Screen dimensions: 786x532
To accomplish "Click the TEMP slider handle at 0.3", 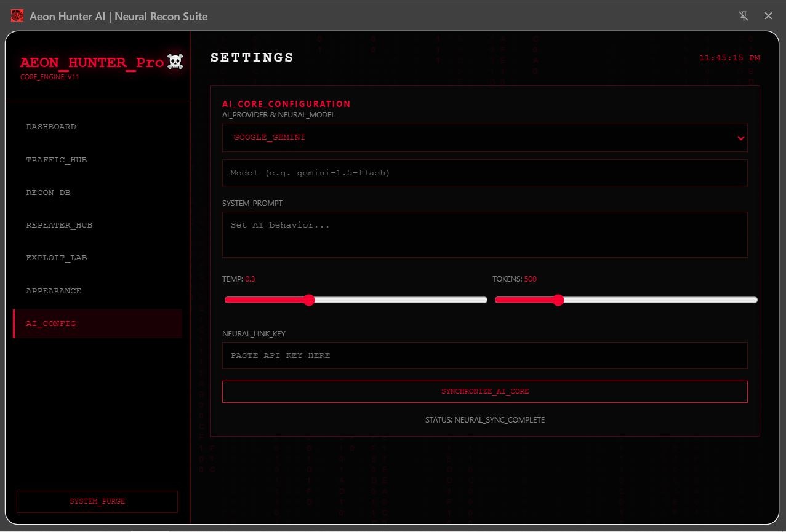I will (309, 300).
